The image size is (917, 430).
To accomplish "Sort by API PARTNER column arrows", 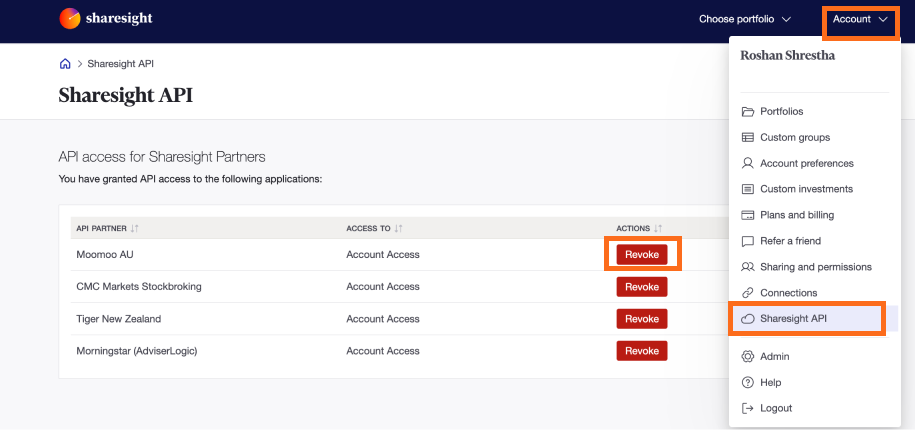I will tap(135, 228).
